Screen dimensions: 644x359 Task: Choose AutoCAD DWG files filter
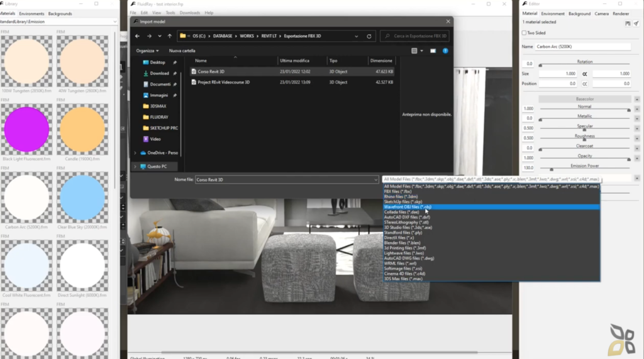[x=491, y=258]
